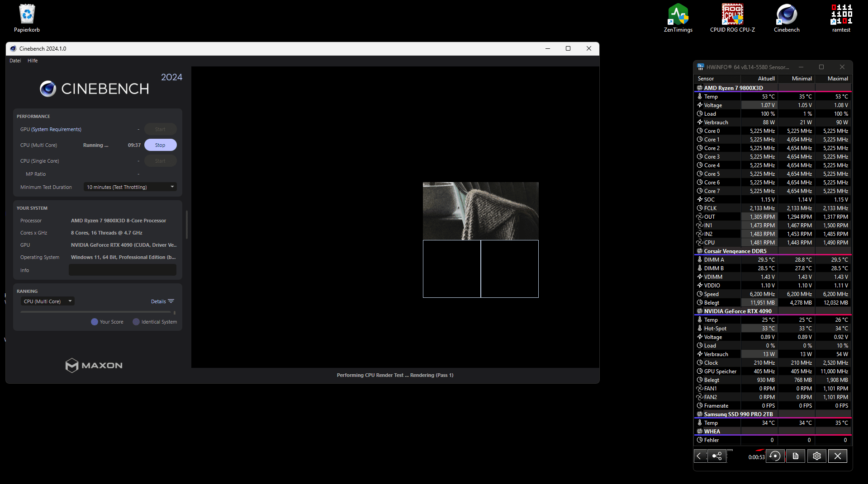Click the Cinebench title bar app icon
Image resolution: width=868 pixels, height=484 pixels.
(13, 49)
